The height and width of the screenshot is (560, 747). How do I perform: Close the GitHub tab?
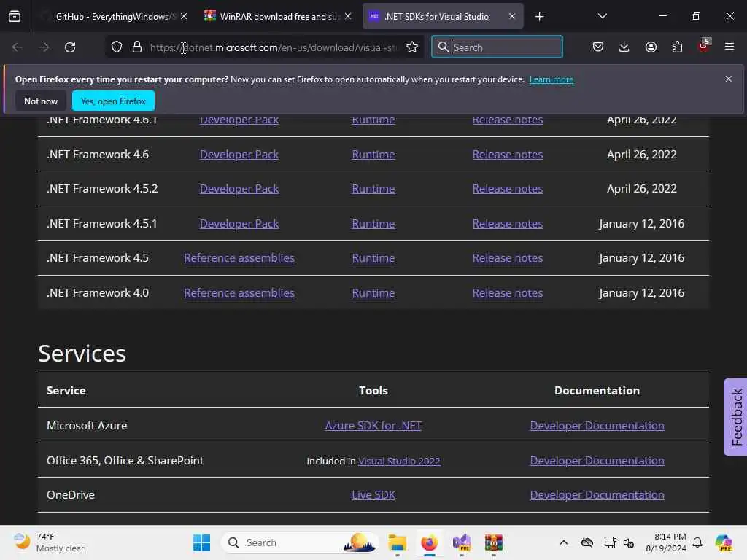184,17
